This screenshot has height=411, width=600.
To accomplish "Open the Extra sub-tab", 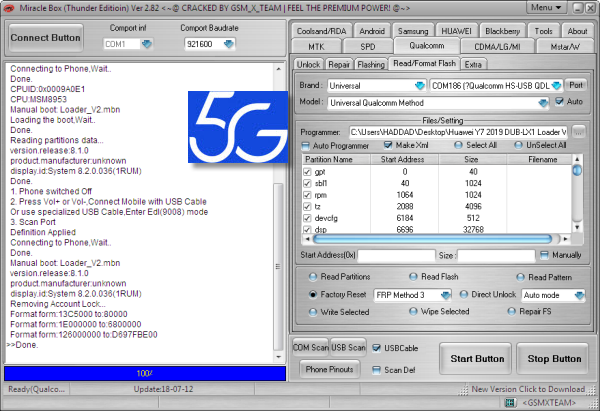I will (x=473, y=65).
